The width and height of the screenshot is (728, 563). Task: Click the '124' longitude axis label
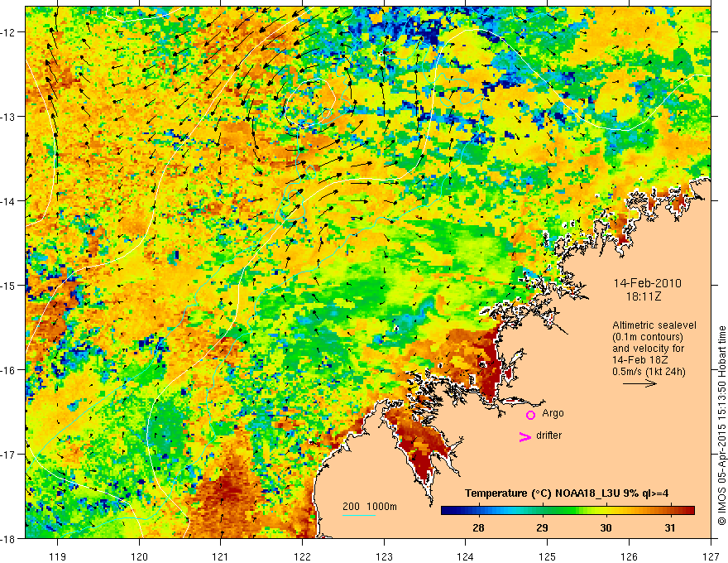pyautogui.click(x=466, y=556)
